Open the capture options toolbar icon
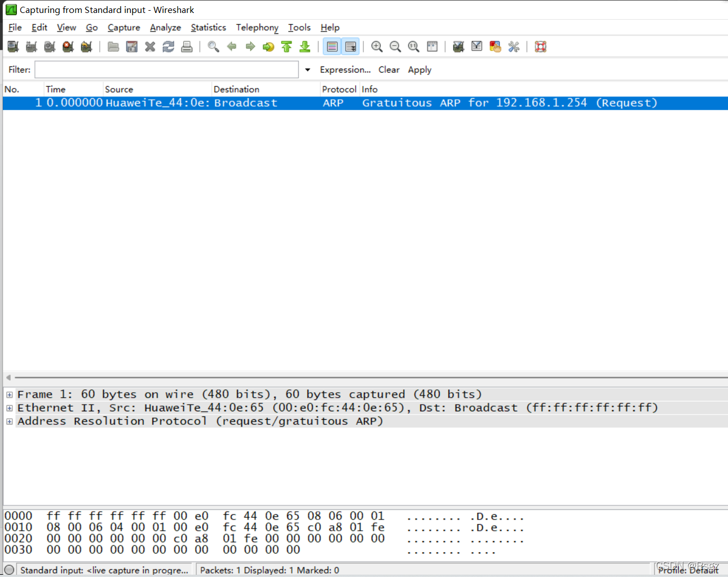 [32, 47]
